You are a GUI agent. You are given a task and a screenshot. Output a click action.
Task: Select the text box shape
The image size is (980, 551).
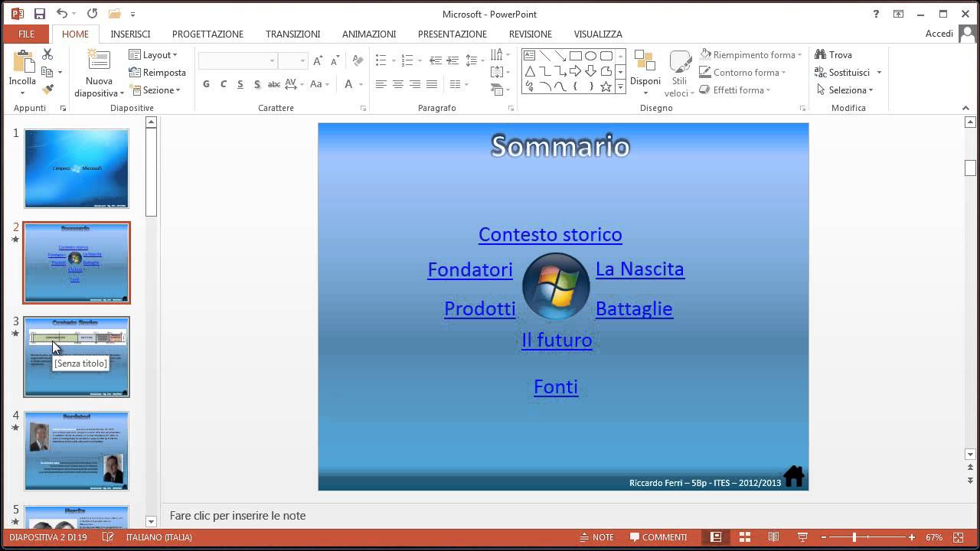530,56
